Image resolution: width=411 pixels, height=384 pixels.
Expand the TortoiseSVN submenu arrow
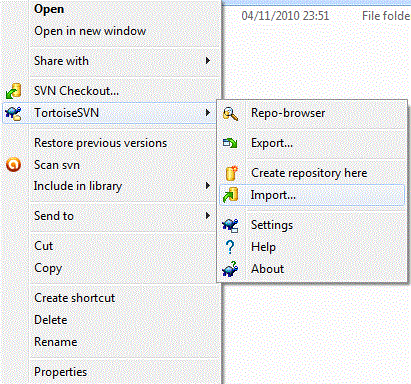pyautogui.click(x=208, y=113)
